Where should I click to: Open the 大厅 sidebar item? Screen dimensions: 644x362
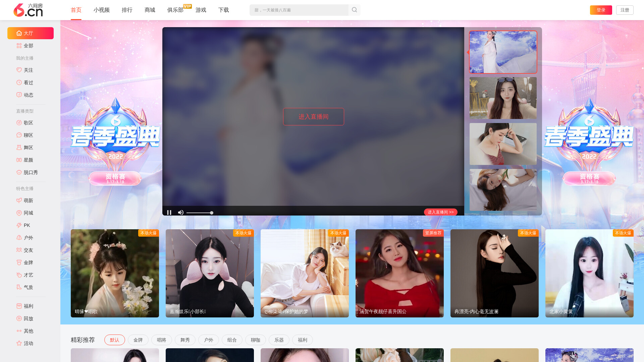31,33
